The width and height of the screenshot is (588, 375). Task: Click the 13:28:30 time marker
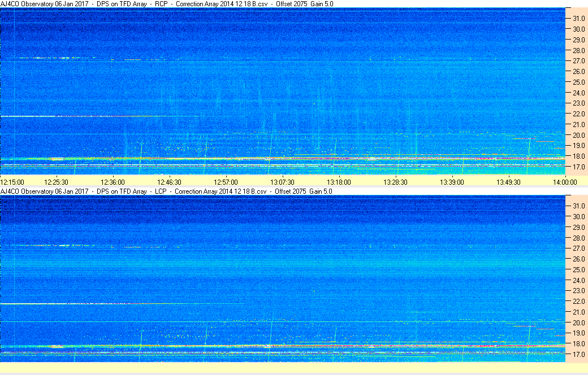click(x=395, y=182)
